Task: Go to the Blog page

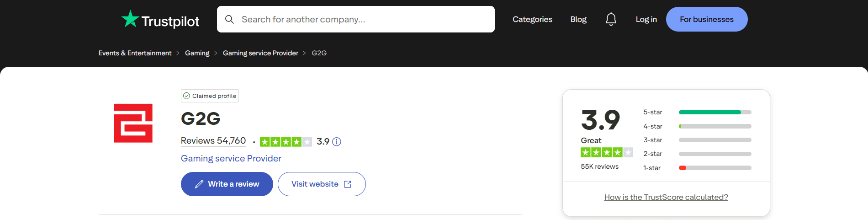Action: [578, 19]
